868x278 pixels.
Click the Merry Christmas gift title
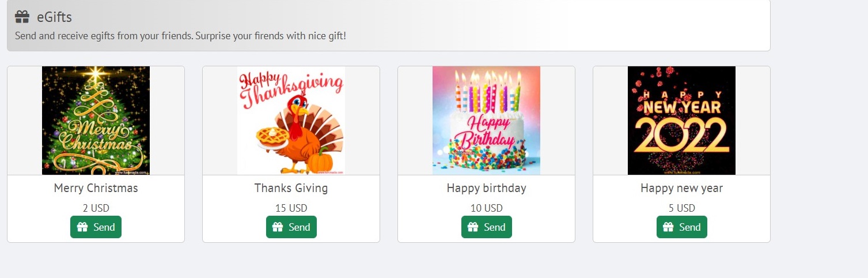click(x=96, y=188)
